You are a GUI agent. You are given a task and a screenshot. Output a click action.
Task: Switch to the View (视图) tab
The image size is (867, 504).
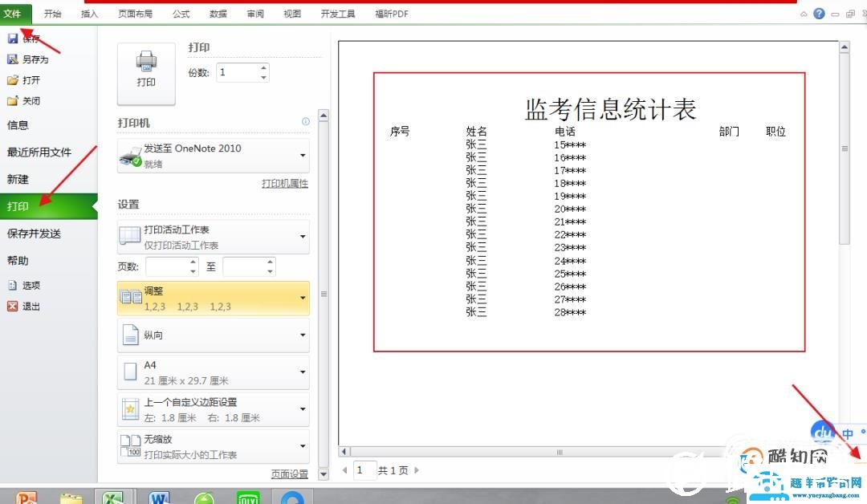point(292,14)
